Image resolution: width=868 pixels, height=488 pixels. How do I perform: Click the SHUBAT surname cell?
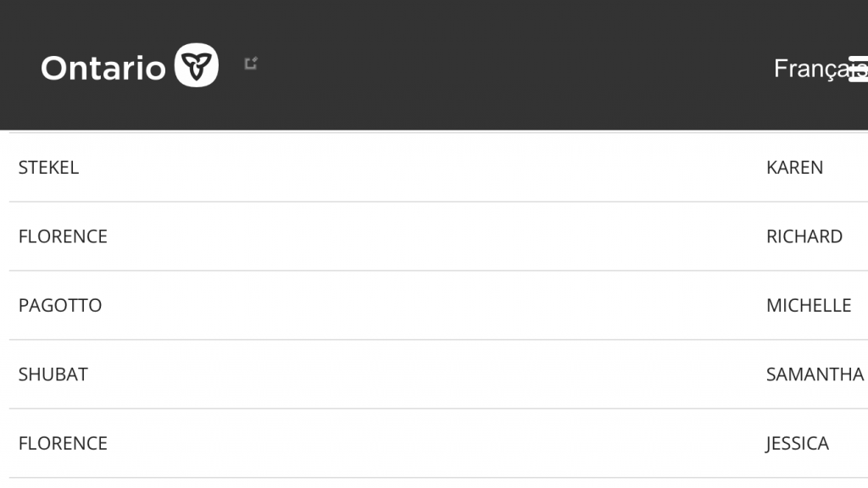pyautogui.click(x=53, y=374)
